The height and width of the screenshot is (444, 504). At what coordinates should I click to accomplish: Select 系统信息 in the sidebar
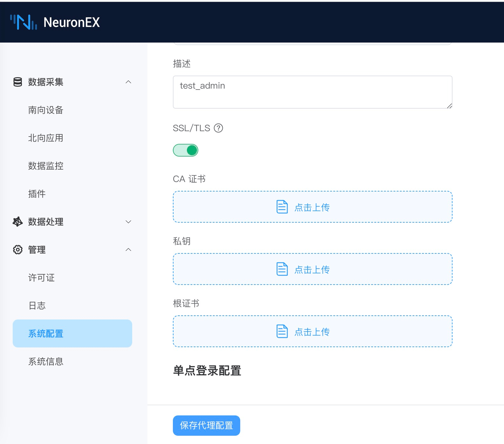click(46, 361)
